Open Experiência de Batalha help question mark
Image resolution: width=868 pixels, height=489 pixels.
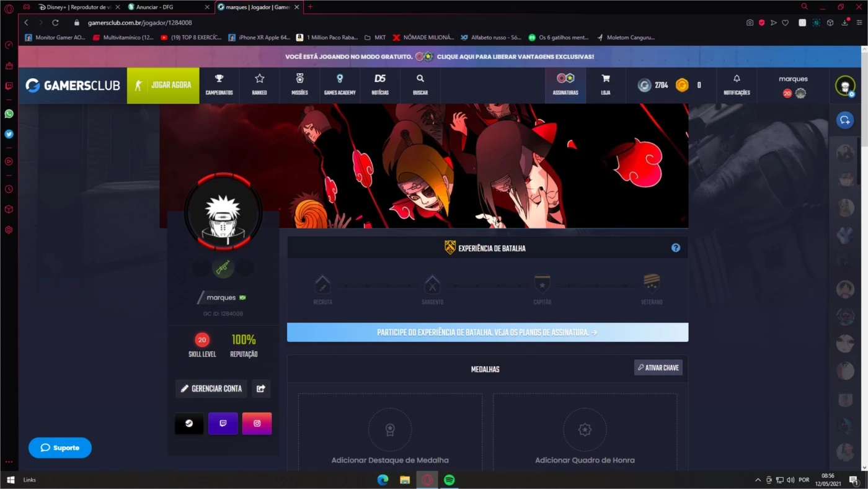[676, 248]
